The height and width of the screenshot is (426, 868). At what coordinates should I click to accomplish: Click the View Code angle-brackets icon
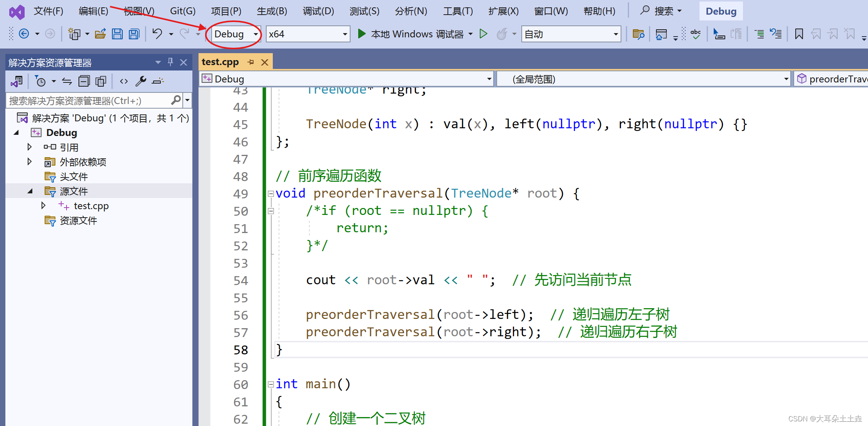point(124,81)
